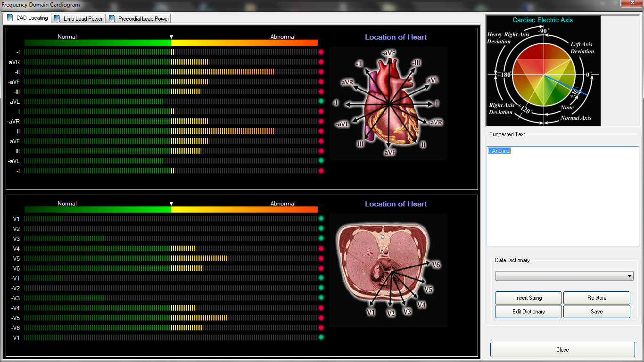Click the Re-store button
644x362 pixels.
[x=596, y=298]
